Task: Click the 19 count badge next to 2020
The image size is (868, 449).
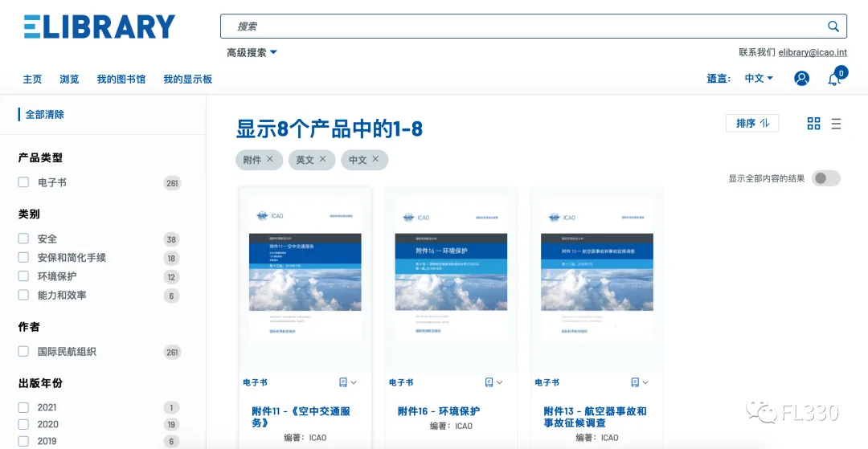Action: pyautogui.click(x=172, y=425)
